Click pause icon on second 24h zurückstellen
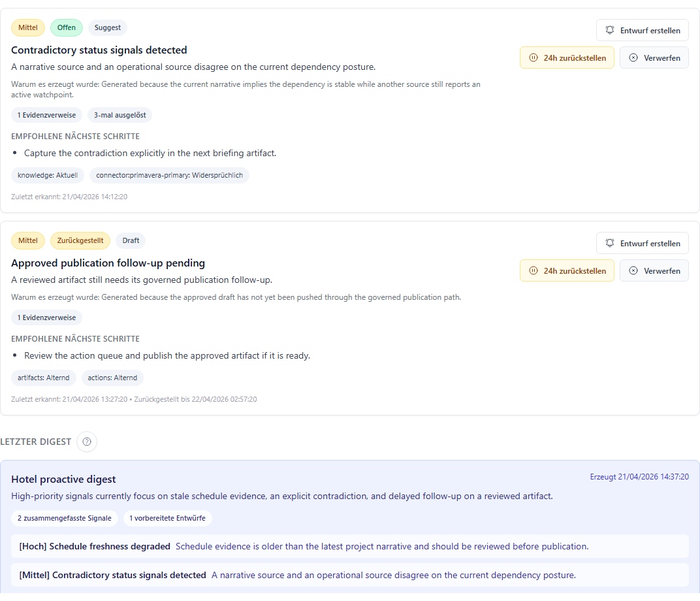700x601 pixels. click(533, 270)
